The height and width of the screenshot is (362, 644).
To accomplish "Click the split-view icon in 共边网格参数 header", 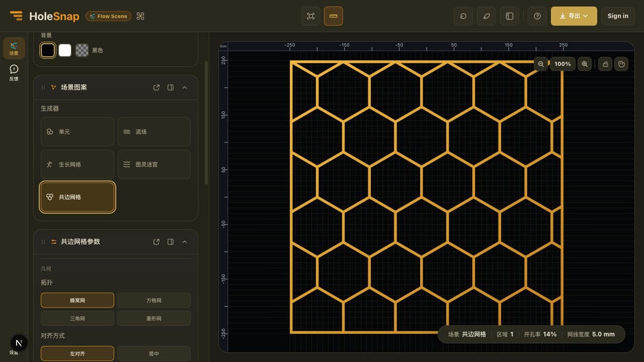I will pyautogui.click(x=171, y=242).
